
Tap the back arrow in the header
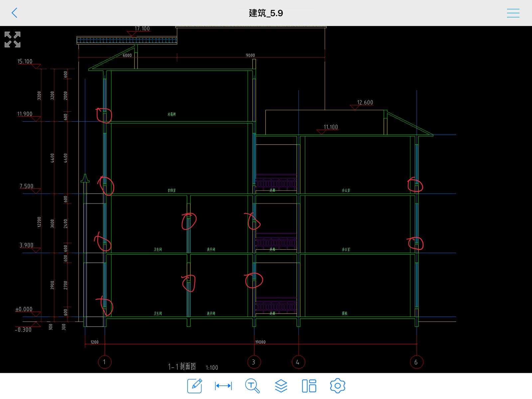point(14,13)
